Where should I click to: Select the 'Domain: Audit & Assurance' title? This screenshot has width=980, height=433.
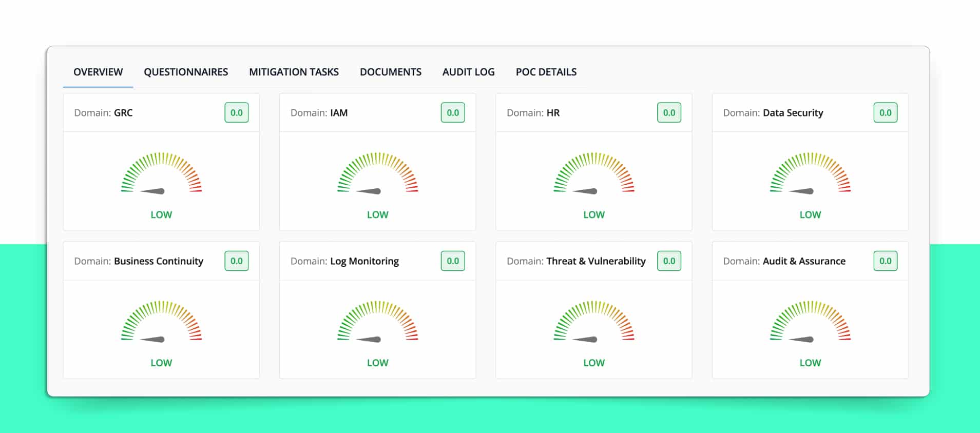pos(784,261)
